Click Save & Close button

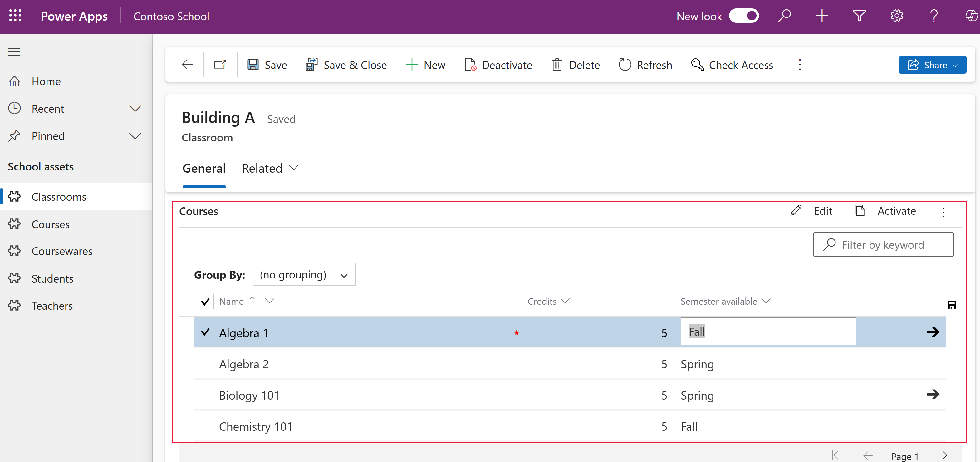[346, 64]
